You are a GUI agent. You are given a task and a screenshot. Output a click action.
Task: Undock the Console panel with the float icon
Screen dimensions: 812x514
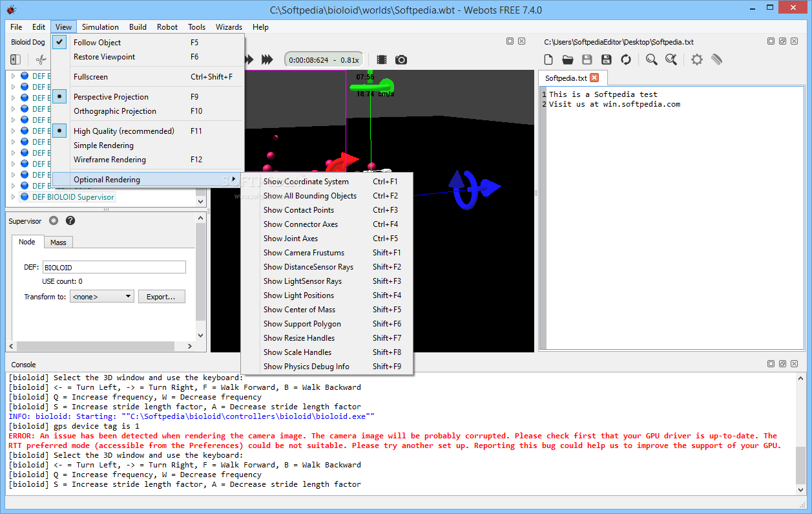point(782,363)
